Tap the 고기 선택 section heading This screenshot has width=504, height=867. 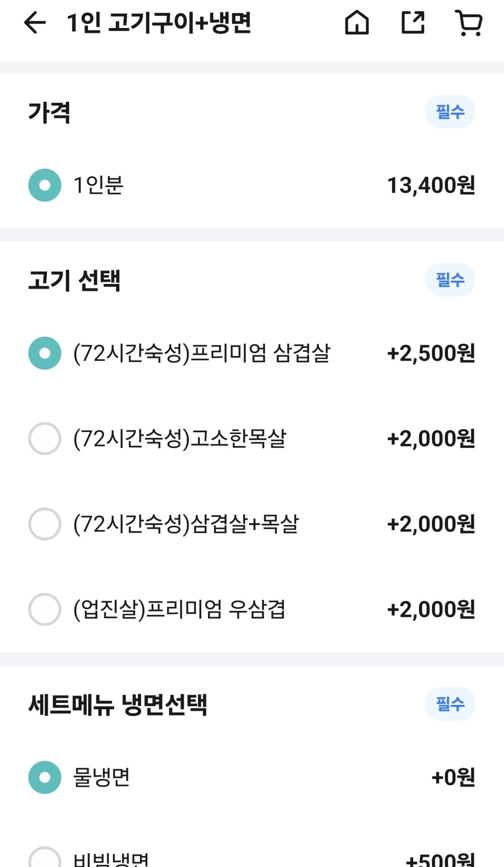[x=74, y=280]
